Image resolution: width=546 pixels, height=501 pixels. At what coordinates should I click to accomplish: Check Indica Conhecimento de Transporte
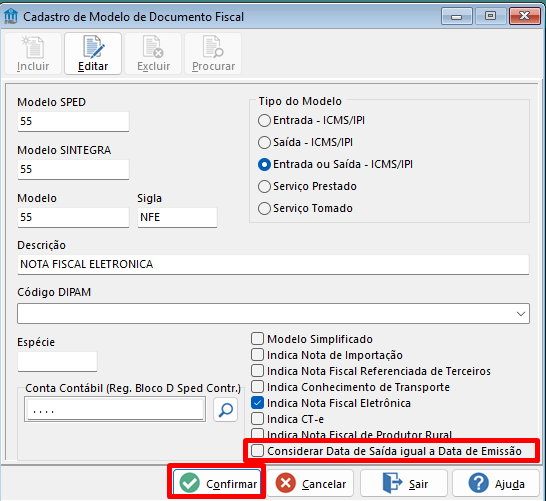click(x=257, y=386)
